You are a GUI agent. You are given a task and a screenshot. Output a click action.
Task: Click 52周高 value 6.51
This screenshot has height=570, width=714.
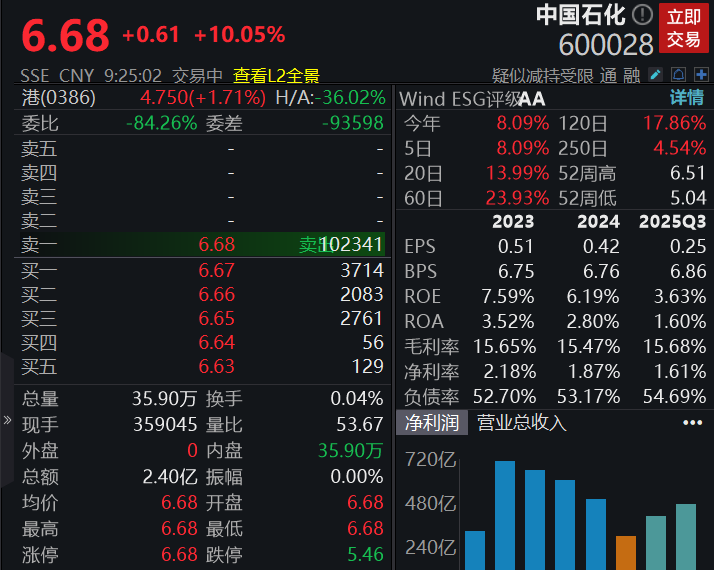pos(688,173)
